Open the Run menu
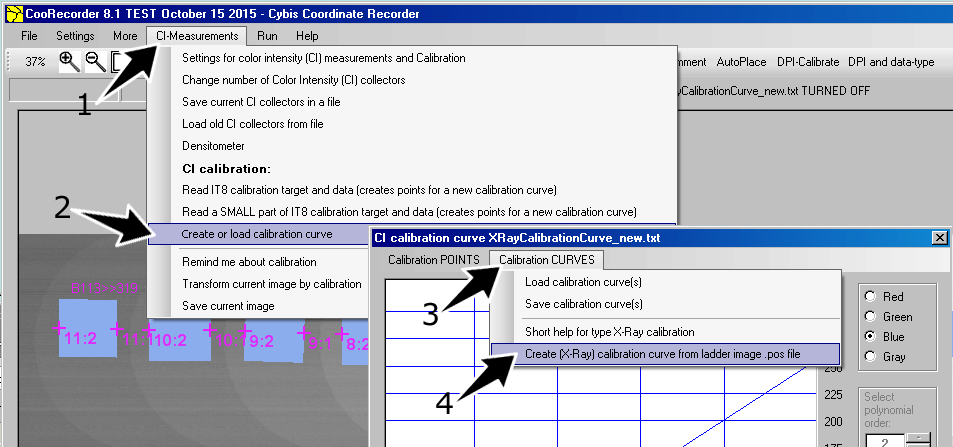Image resolution: width=953 pixels, height=447 pixels. [x=267, y=36]
